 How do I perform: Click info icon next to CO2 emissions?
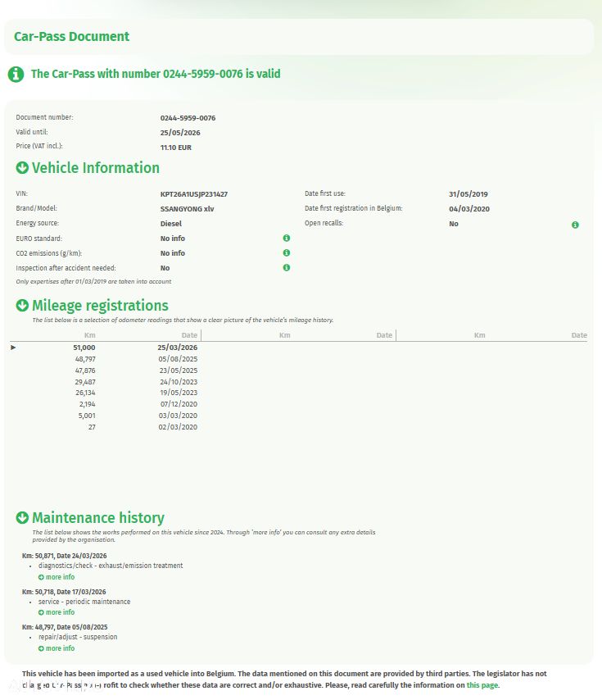[287, 252]
